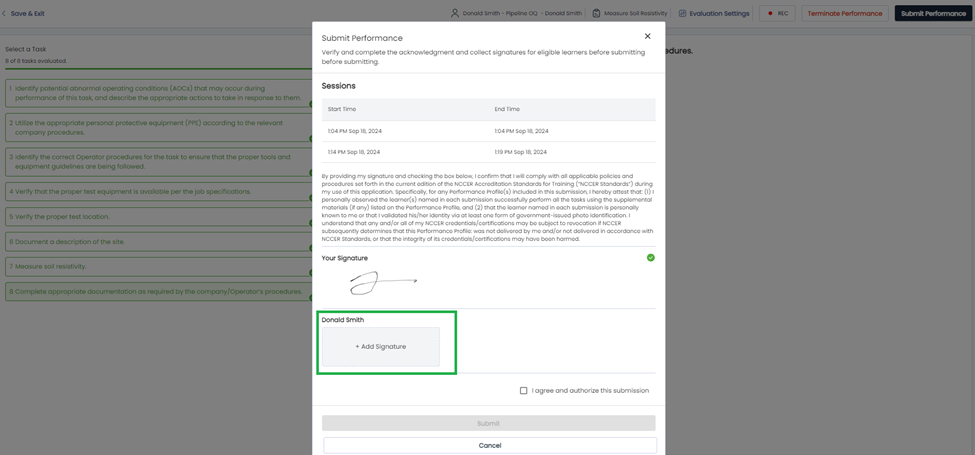The width and height of the screenshot is (975, 455).
Task: Click the Start Time column header
Action: (x=342, y=109)
